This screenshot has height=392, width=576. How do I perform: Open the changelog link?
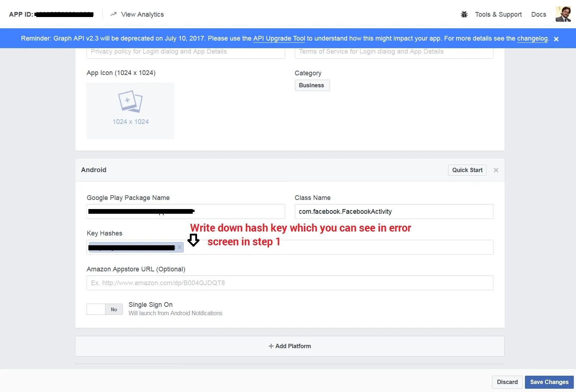[533, 38]
